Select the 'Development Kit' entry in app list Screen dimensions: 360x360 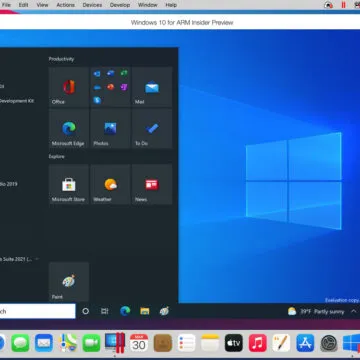click(17, 101)
